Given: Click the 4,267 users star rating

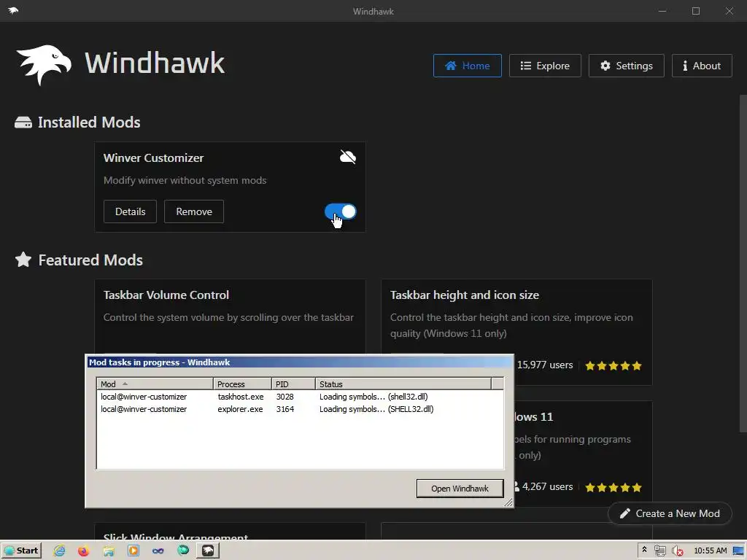Looking at the screenshot, I should (614, 487).
